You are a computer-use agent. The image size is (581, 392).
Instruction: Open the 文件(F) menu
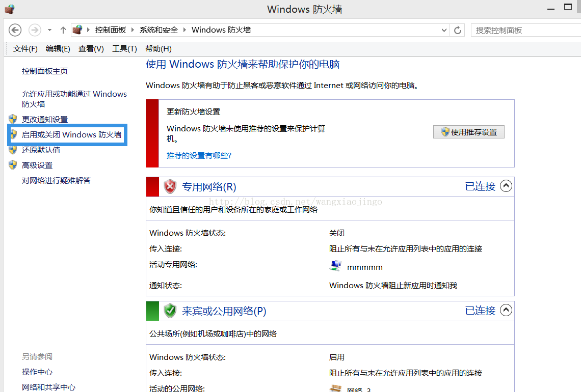coord(25,49)
